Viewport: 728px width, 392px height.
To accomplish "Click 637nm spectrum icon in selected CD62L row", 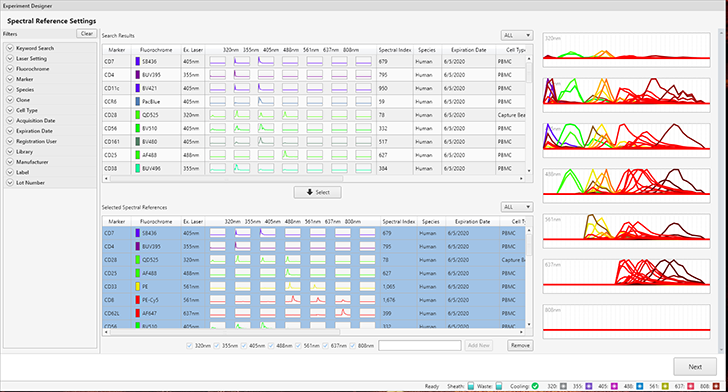I will 343,314.
